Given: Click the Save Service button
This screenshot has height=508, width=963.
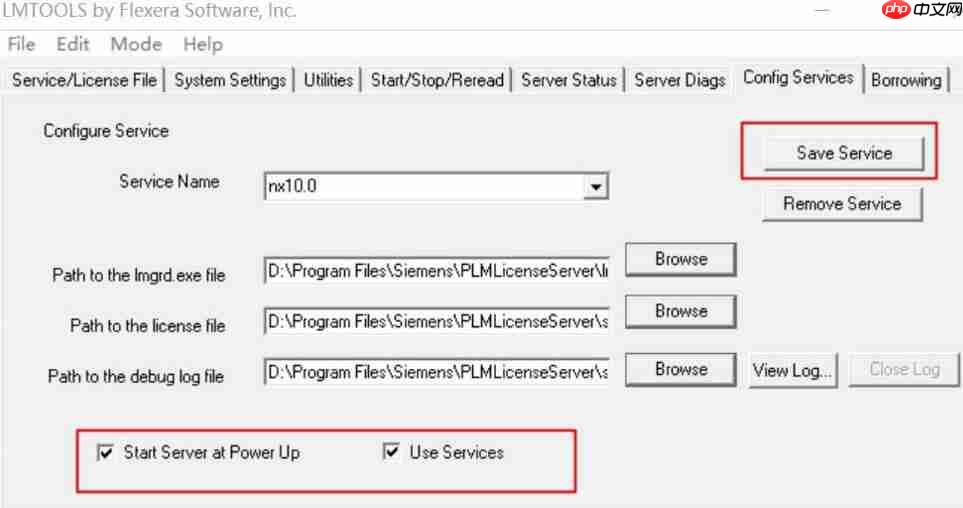Looking at the screenshot, I should (x=843, y=153).
